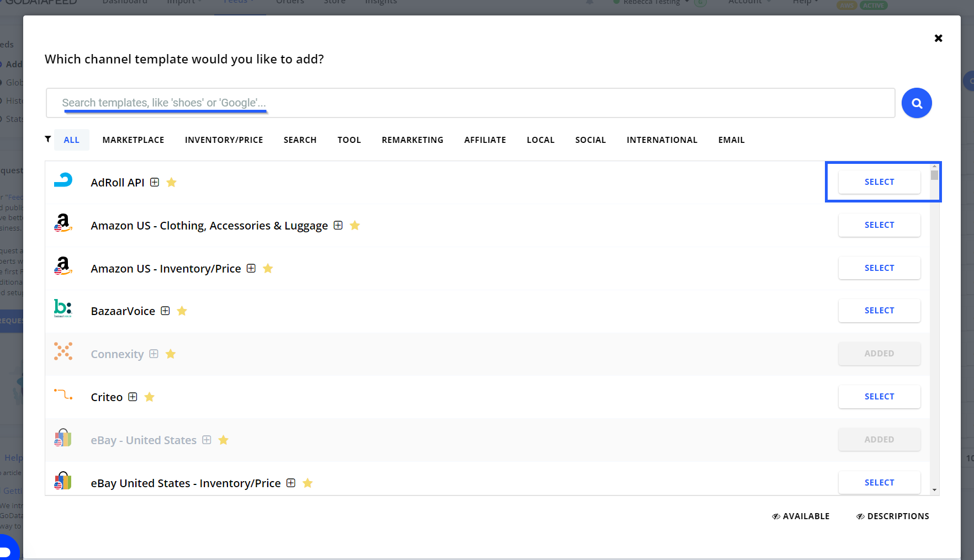The width and height of the screenshot is (974, 560).
Task: Toggle favorite star for Amazon US Inventory/Price
Action: [268, 268]
